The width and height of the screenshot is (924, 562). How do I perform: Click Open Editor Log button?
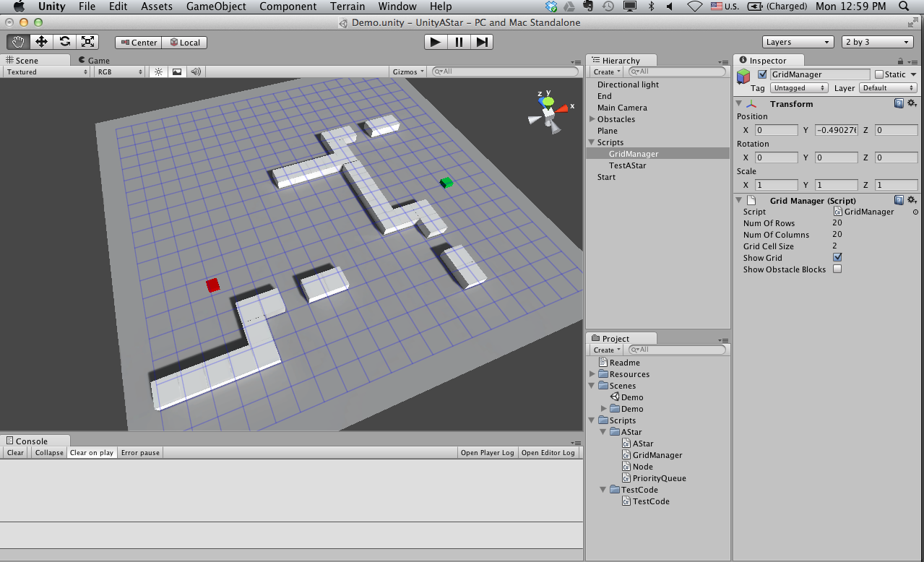[548, 453]
